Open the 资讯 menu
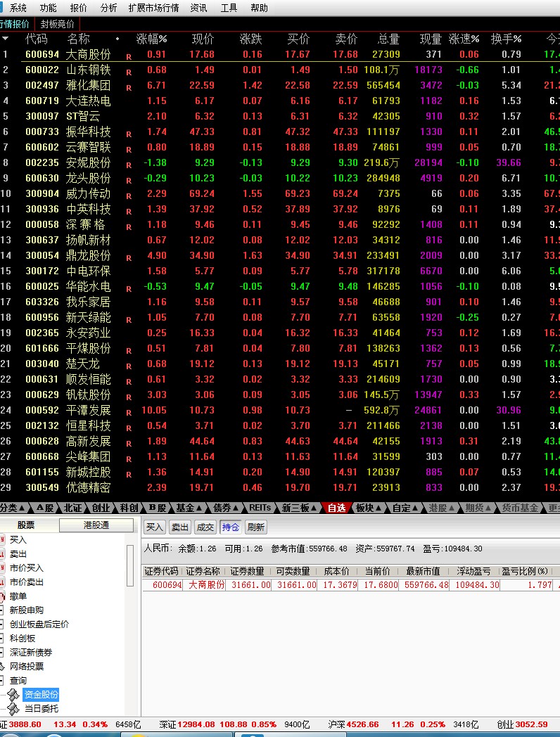Screen dimensions: 560x737 click(199, 8)
